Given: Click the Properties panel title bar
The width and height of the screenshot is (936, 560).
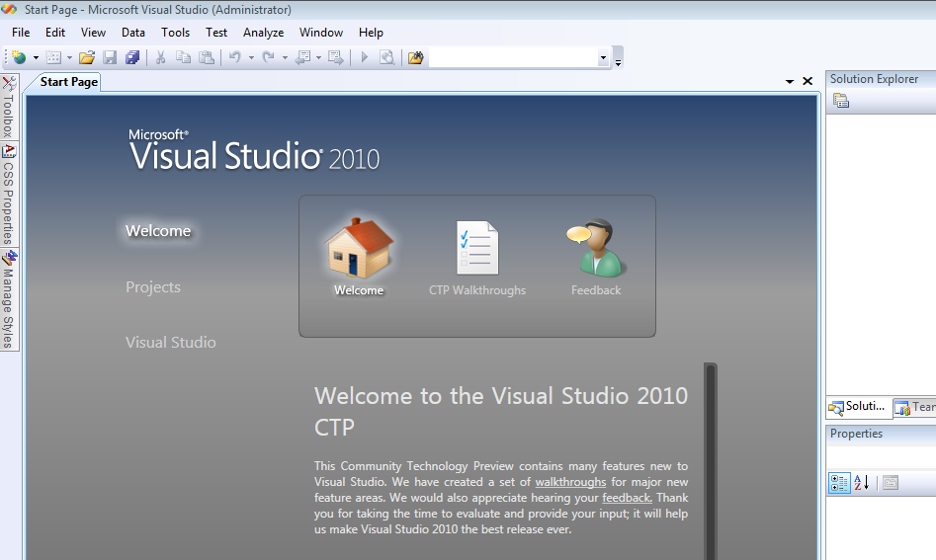Looking at the screenshot, I should click(881, 434).
